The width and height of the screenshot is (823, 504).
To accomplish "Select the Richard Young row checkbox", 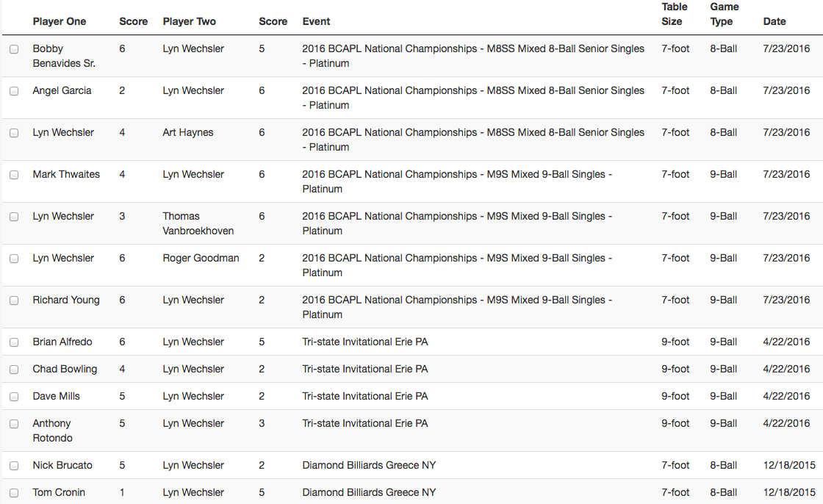I will tap(14, 300).
